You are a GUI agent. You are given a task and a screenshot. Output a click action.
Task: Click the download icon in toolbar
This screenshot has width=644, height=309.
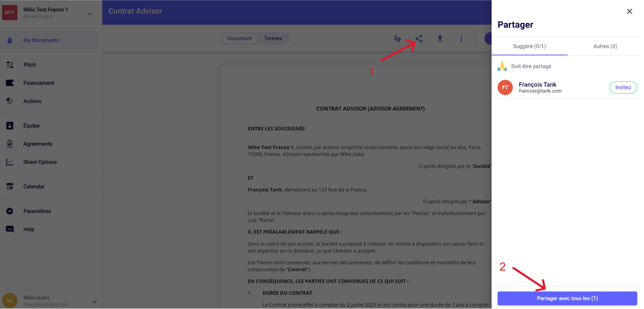click(x=440, y=39)
